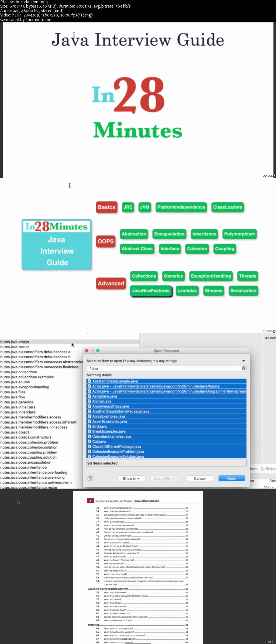Click the JVM node in the mind map
Image resolution: width=276 pixels, height=644 pixels.
(x=145, y=207)
